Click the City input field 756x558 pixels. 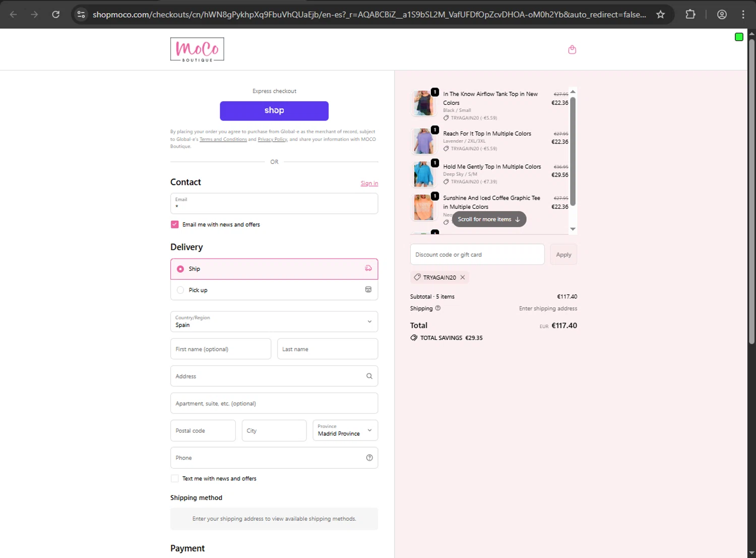274,430
